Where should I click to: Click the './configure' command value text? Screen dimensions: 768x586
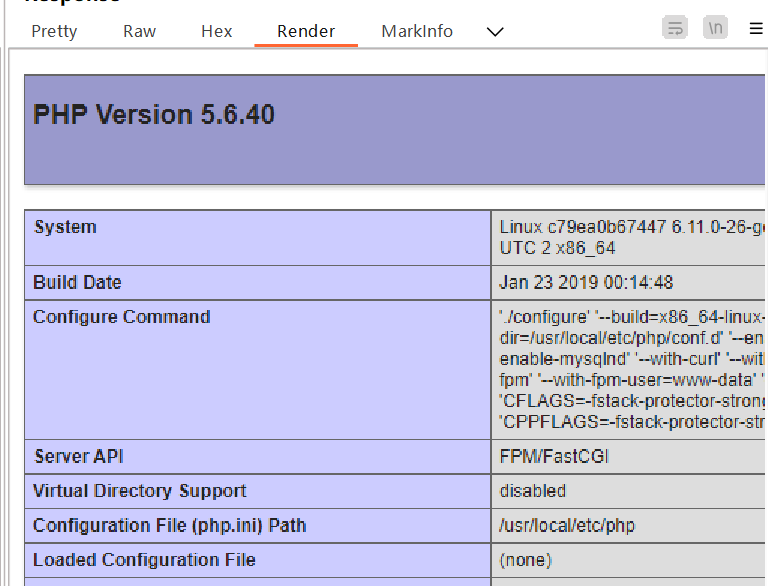click(x=632, y=369)
